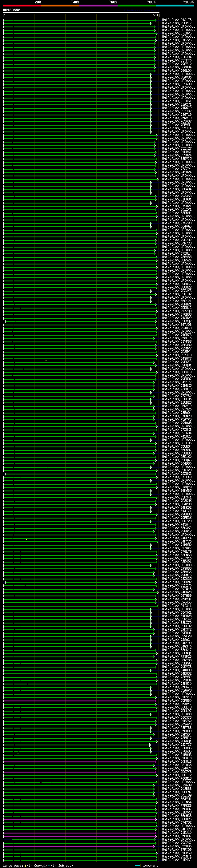Click the UniRef100_O35824 label
The image size is (197, 868).
(x=176, y=155)
